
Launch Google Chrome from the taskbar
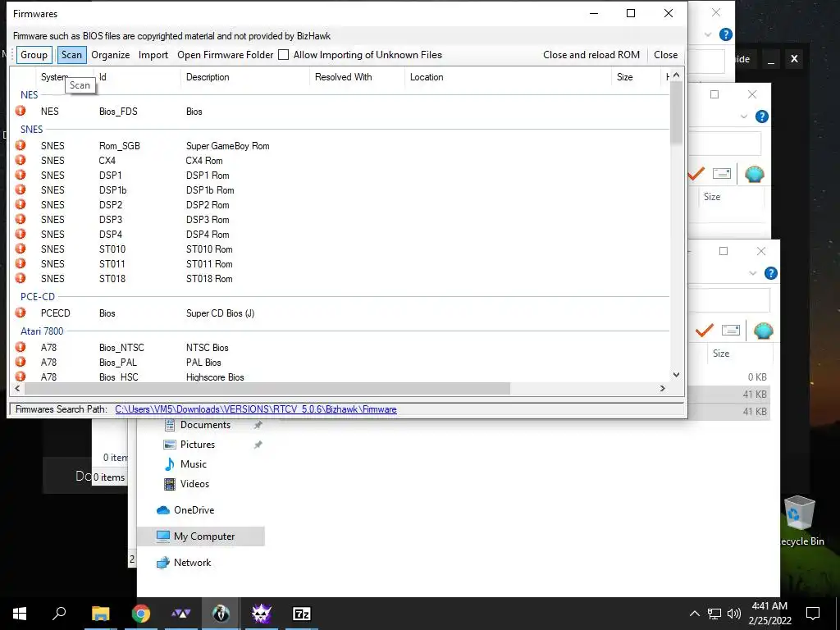point(141,614)
